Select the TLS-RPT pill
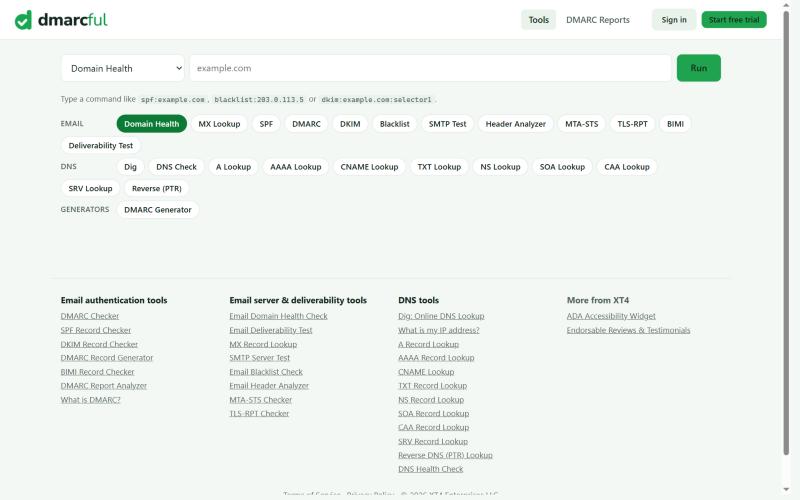 click(x=632, y=123)
